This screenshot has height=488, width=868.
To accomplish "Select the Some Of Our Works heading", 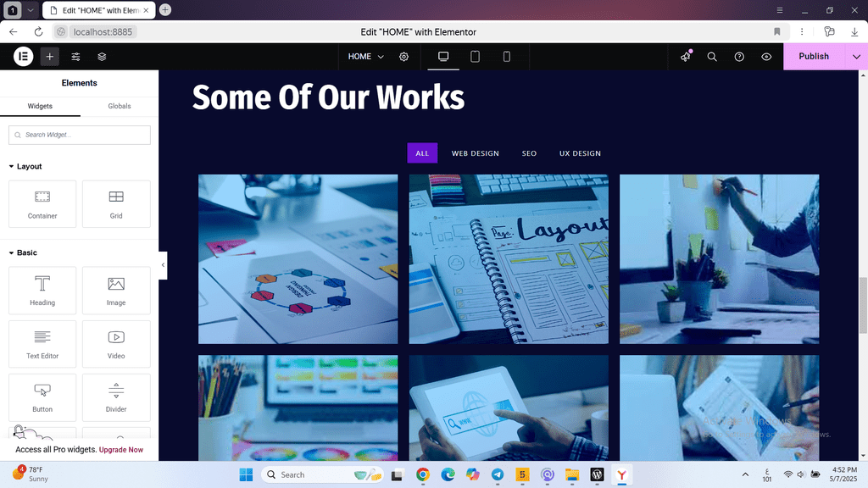I will click(328, 97).
